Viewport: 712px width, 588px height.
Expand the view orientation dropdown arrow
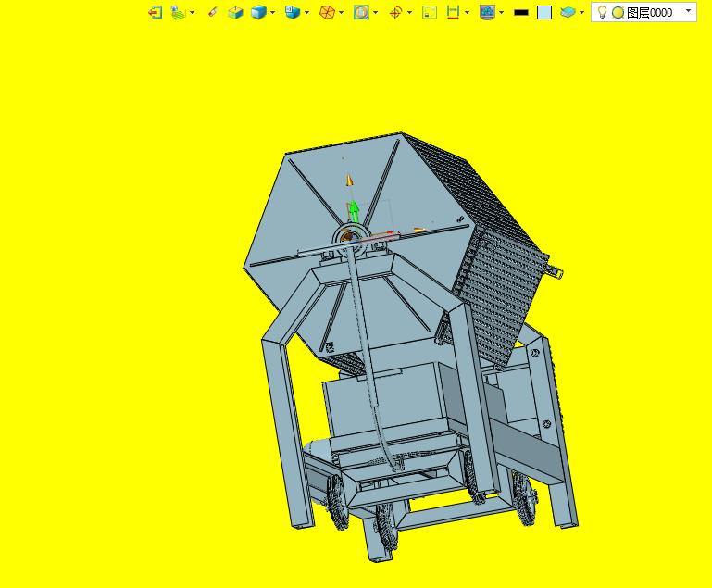click(307, 12)
